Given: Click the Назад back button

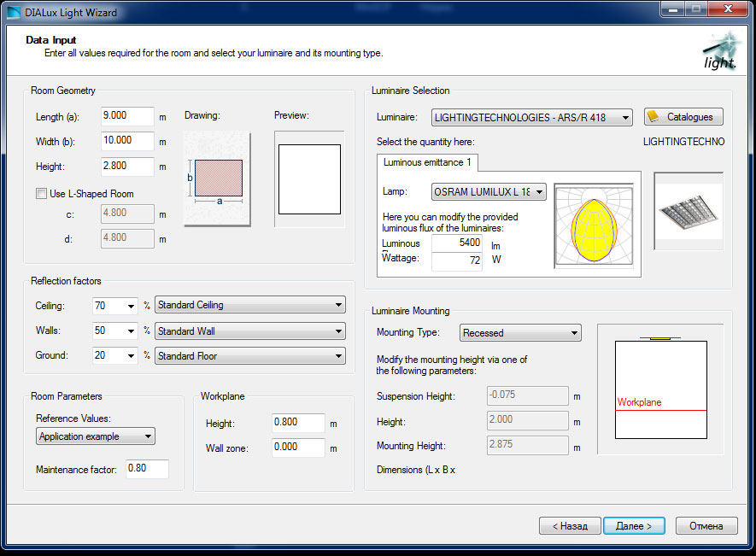Looking at the screenshot, I should click(570, 526).
